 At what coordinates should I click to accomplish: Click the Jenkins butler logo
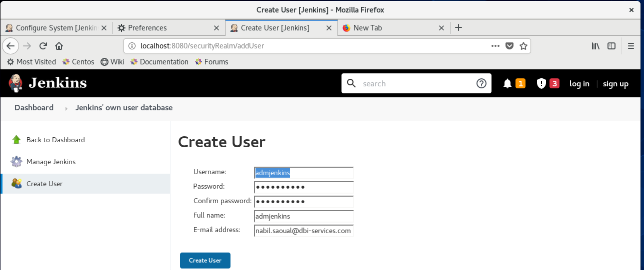pos(15,83)
